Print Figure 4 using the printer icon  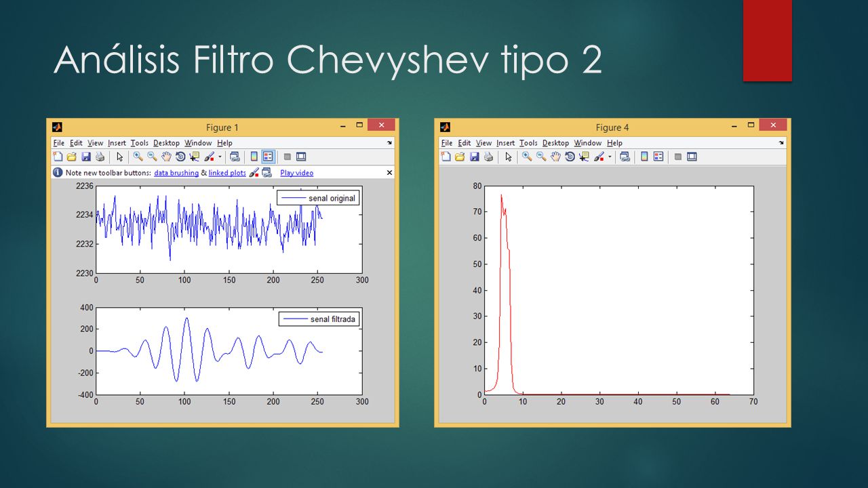click(488, 157)
